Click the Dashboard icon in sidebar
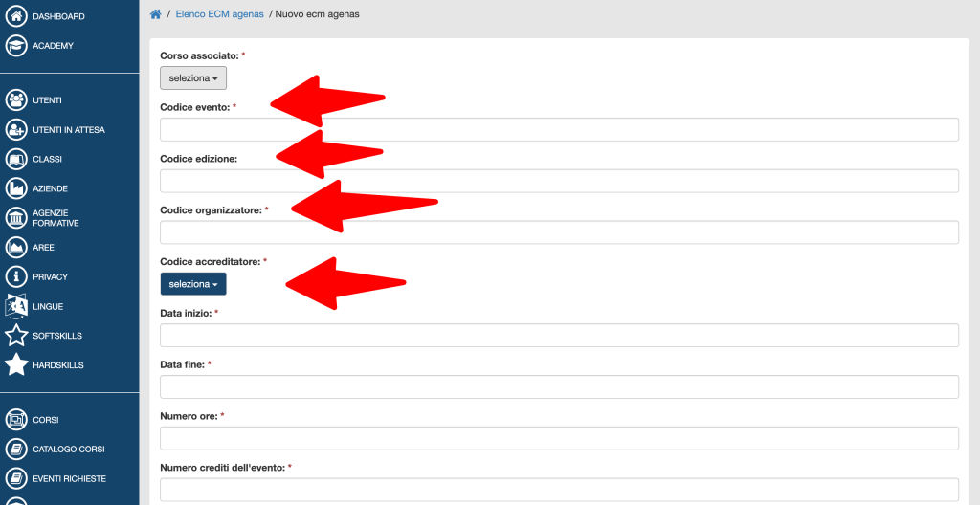The height and width of the screenshot is (505, 980). [16, 16]
